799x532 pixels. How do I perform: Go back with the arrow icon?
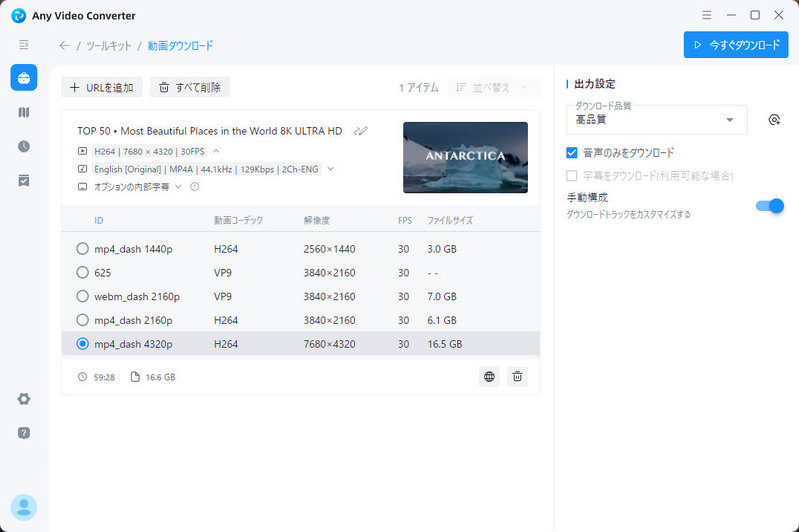[x=64, y=45]
